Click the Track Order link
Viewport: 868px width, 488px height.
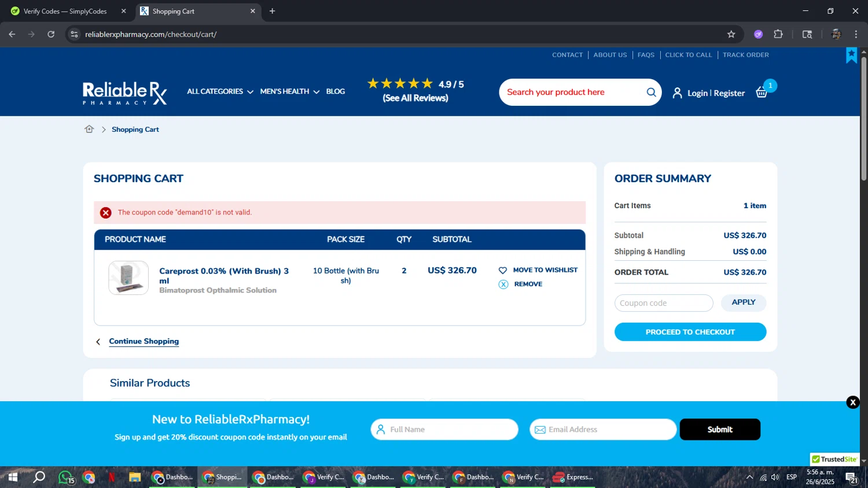pyautogui.click(x=745, y=55)
